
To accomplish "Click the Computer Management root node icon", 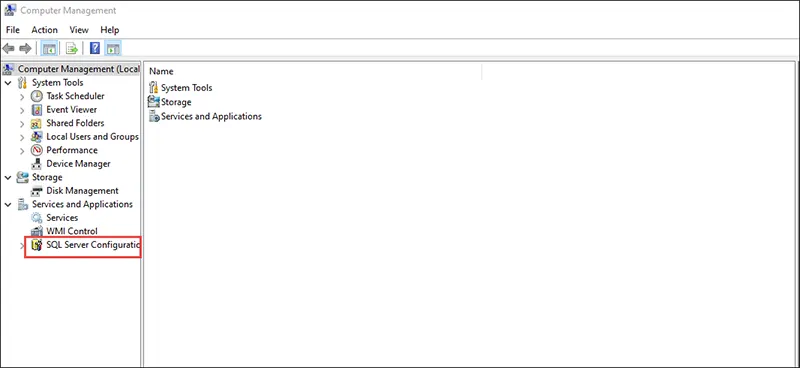I will (8, 69).
